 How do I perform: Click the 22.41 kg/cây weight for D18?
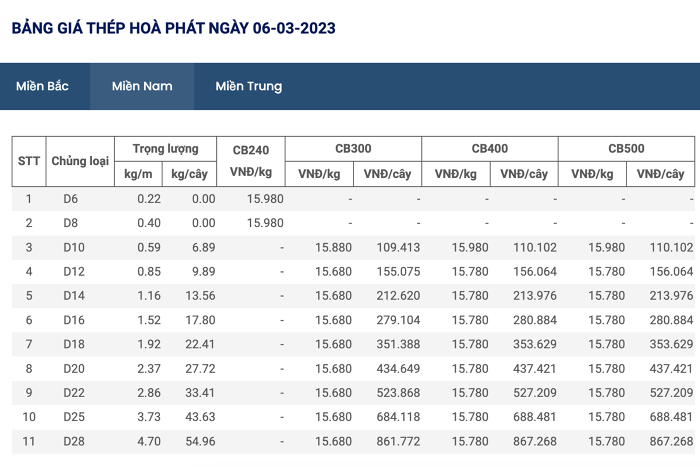[200, 344]
